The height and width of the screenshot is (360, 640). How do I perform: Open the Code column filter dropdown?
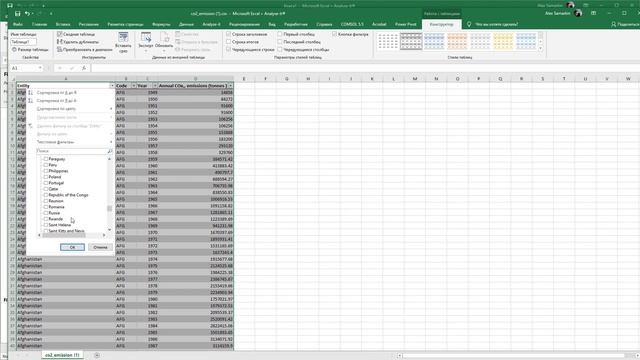tap(133, 86)
